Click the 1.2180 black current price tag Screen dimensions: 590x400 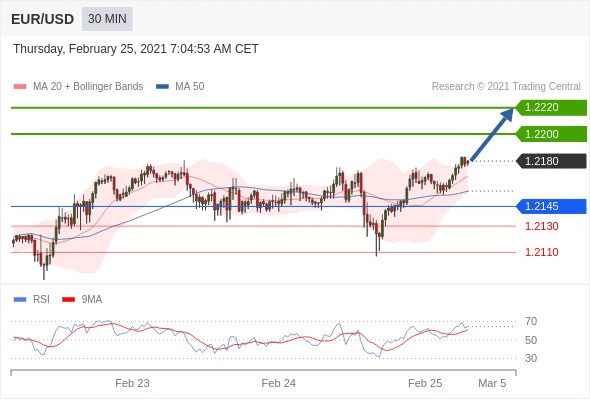pos(551,161)
